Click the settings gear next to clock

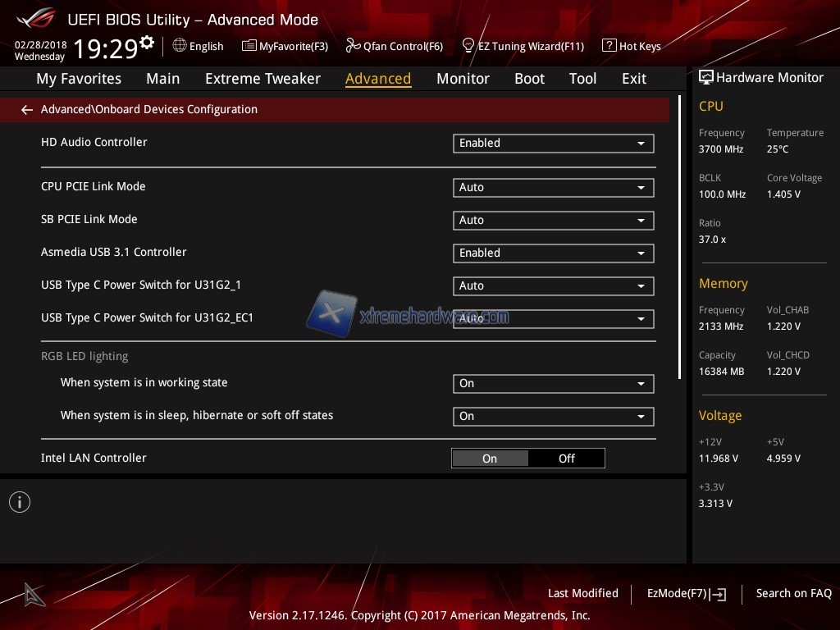click(147, 43)
